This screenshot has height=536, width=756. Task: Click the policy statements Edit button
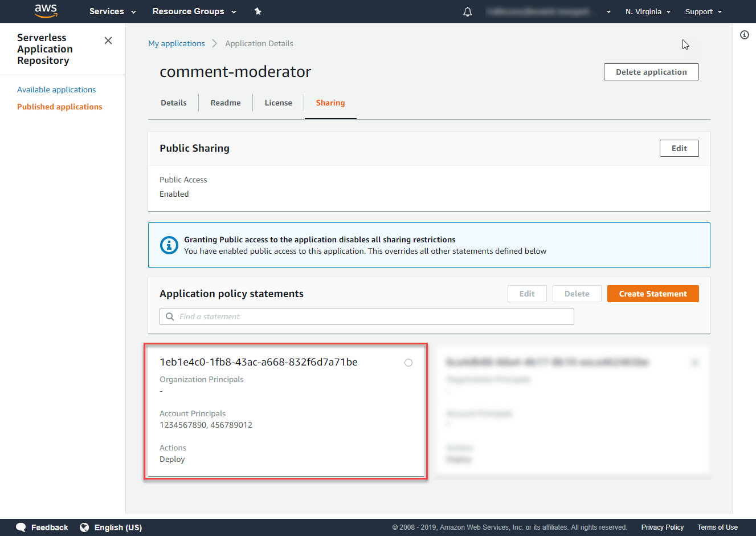tap(527, 294)
